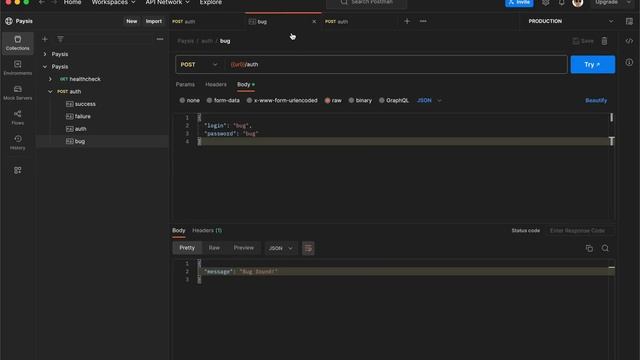Click the filter icon in collections panel
This screenshot has width=640, height=360.
(x=60, y=39)
